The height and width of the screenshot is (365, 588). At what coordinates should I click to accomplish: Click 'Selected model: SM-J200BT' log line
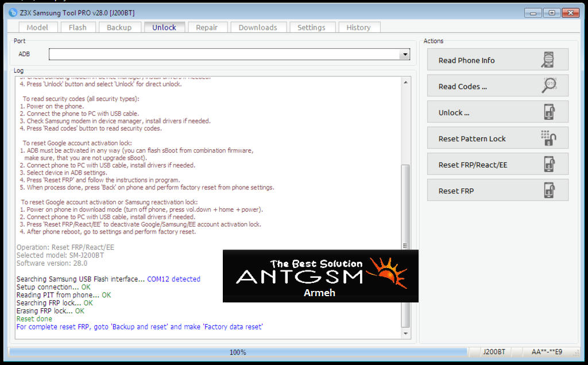point(60,255)
